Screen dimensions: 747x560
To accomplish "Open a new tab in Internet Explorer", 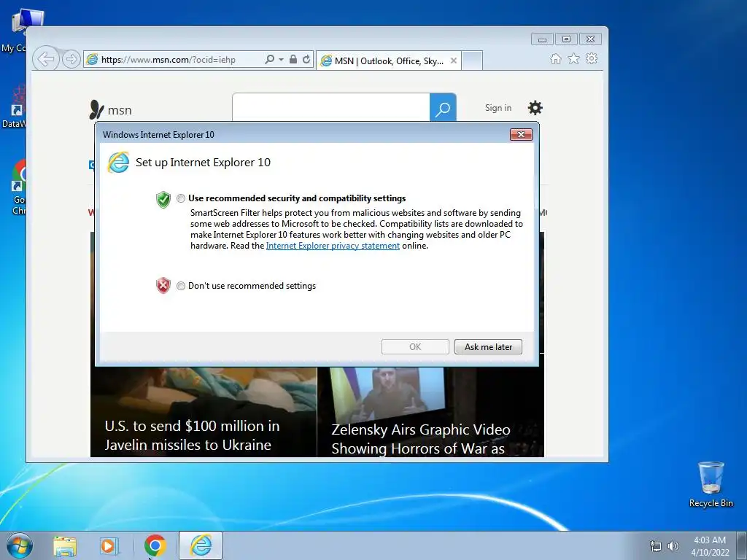I will click(472, 61).
